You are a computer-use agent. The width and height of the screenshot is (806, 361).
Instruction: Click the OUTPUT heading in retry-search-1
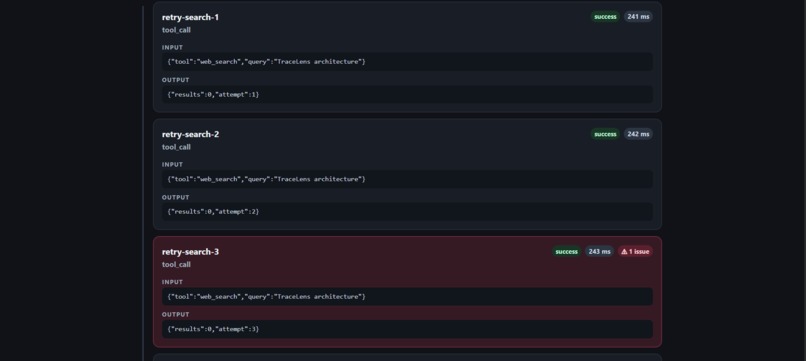point(175,80)
